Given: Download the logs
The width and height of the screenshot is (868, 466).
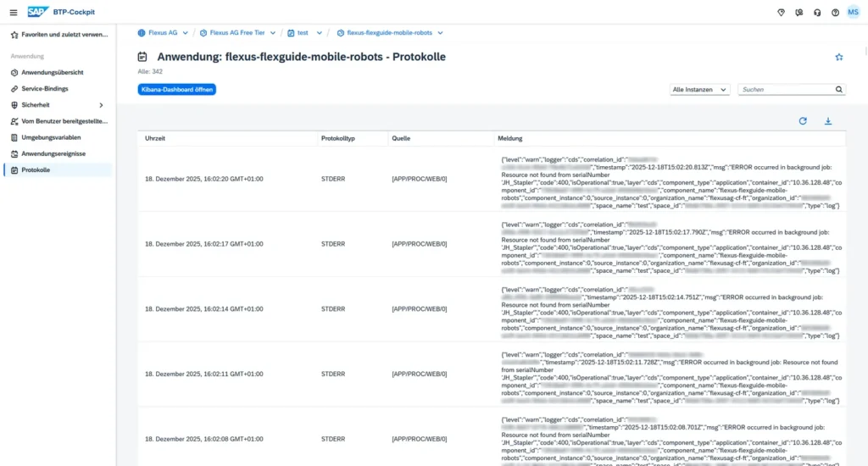Looking at the screenshot, I should click(x=828, y=121).
